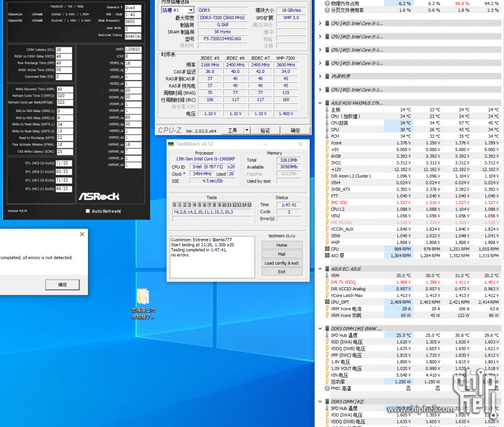Click the TestMem5 progress bar under the test sequence
Image resolution: width=504 pixels, height=427 pixels.
coord(212,219)
